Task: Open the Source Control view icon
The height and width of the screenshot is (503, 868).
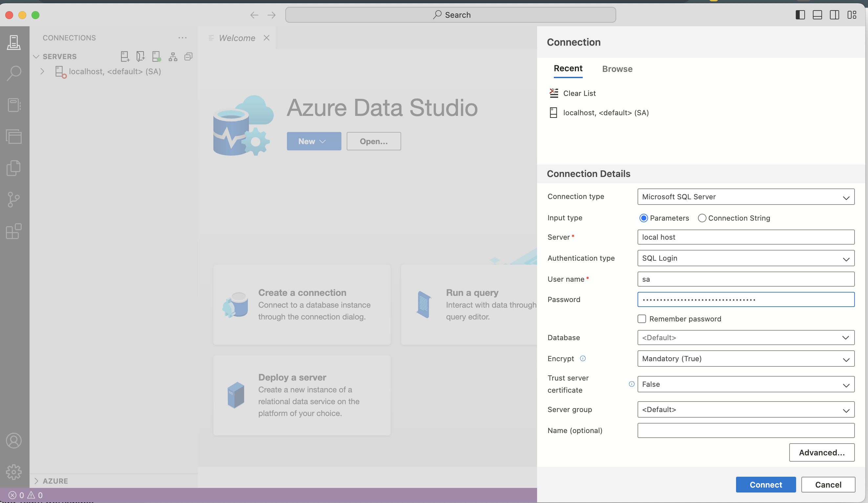Action: (x=14, y=200)
